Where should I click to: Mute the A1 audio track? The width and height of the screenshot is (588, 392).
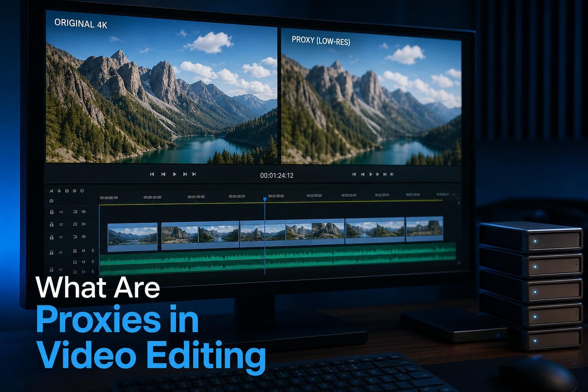[x=84, y=251]
